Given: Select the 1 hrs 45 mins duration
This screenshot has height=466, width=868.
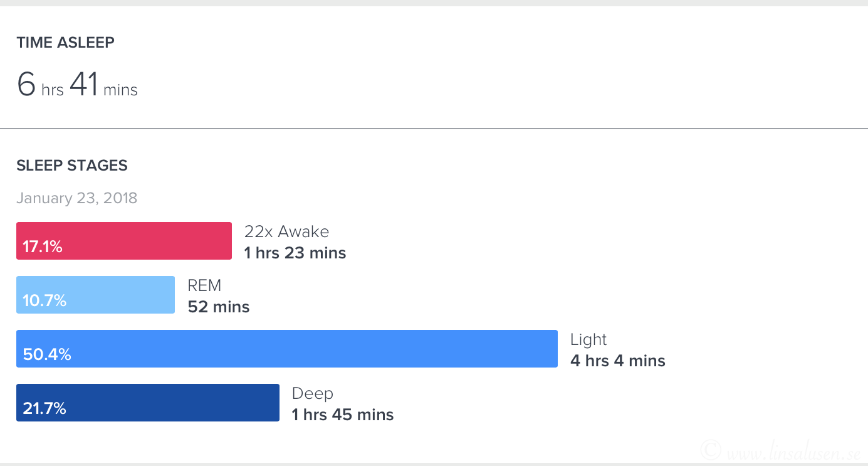Looking at the screenshot, I should [343, 415].
